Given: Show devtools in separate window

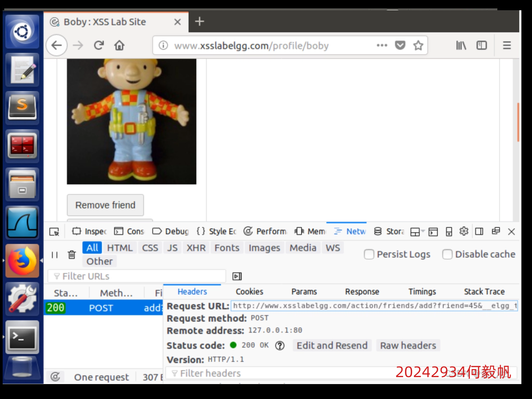Looking at the screenshot, I should point(496,231).
